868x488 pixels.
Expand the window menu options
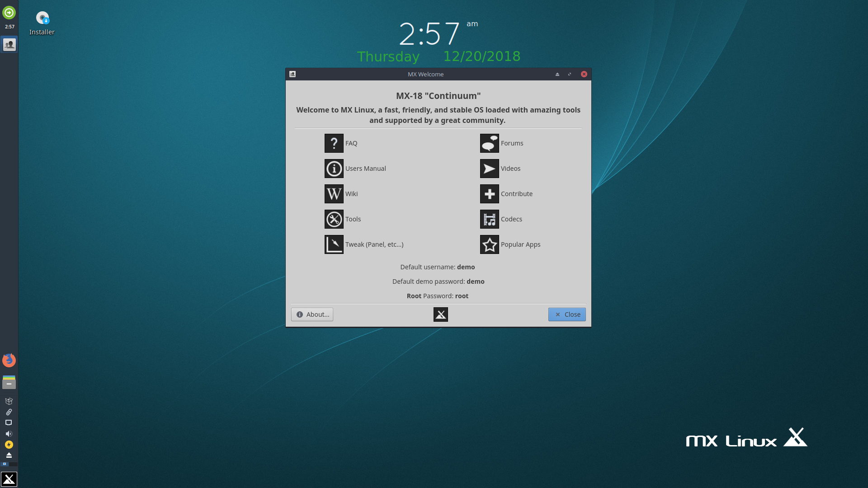tap(292, 74)
